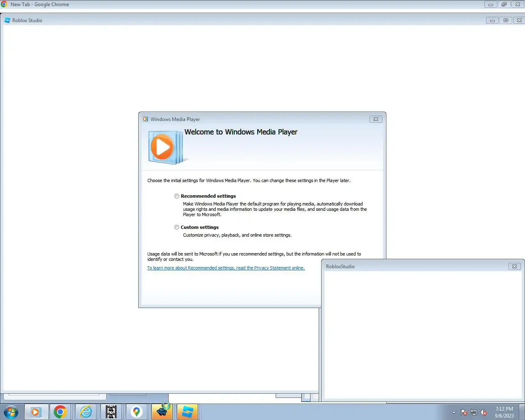
Task: Launch Internet Explorer from the taskbar
Action: pyautogui.click(x=86, y=412)
